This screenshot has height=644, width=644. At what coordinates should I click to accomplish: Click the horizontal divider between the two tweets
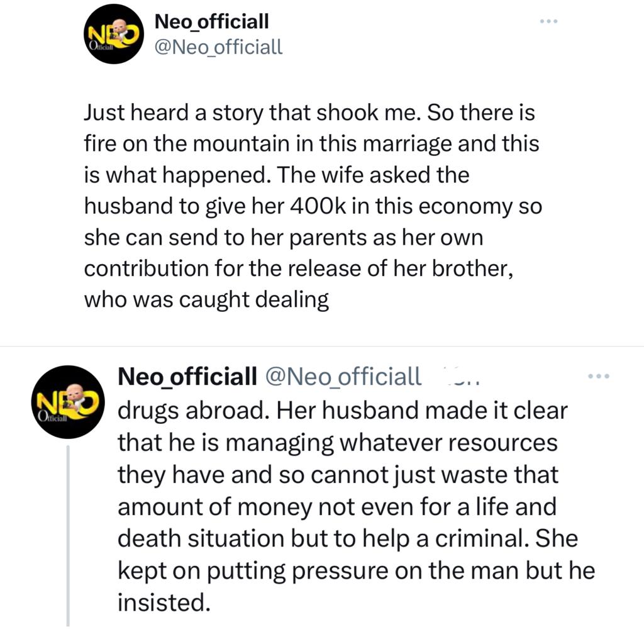pyautogui.click(x=322, y=346)
